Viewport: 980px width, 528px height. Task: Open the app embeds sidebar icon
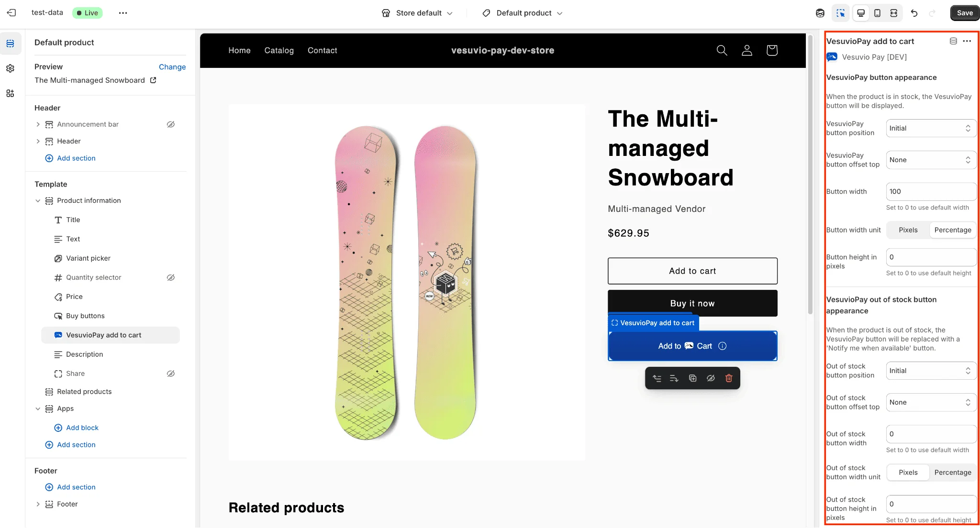click(x=10, y=93)
